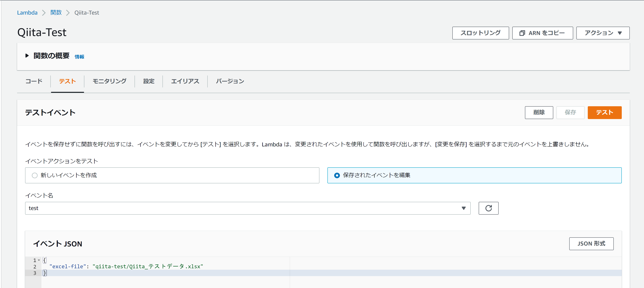
Task: Click the refresh icon beside the event name
Action: pos(488,208)
